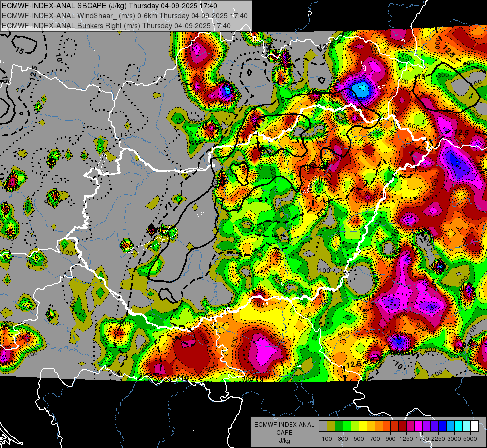Click the 2250 value under the legend

[x=438, y=439]
